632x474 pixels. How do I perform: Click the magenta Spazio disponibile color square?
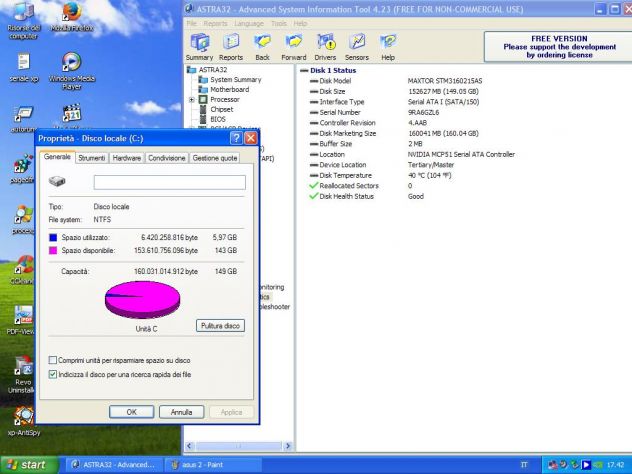point(53,250)
